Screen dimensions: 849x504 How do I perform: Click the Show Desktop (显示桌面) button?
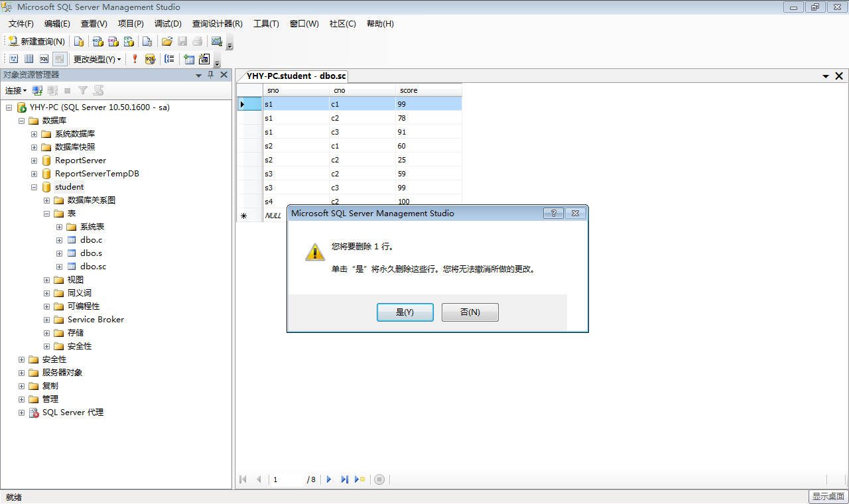click(x=828, y=496)
